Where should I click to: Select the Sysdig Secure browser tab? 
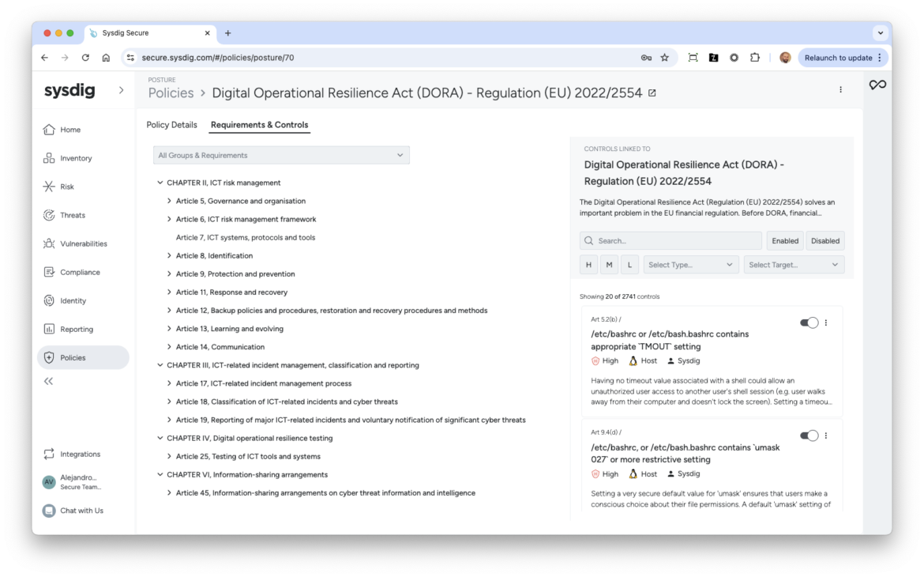point(150,33)
